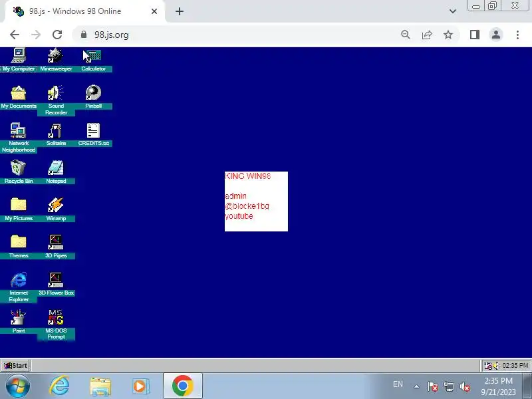Click the Win98 tray task scheduler icon
This screenshot has height=399, width=532.
(488, 365)
